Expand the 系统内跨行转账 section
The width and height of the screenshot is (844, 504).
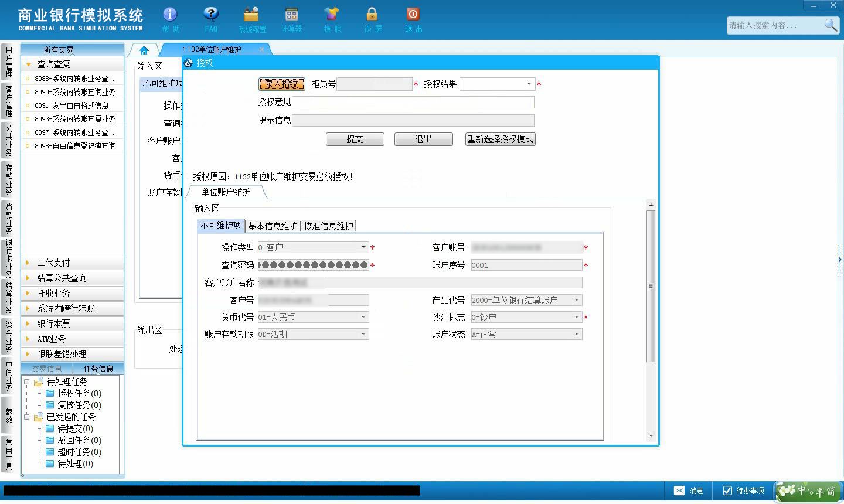(73, 308)
